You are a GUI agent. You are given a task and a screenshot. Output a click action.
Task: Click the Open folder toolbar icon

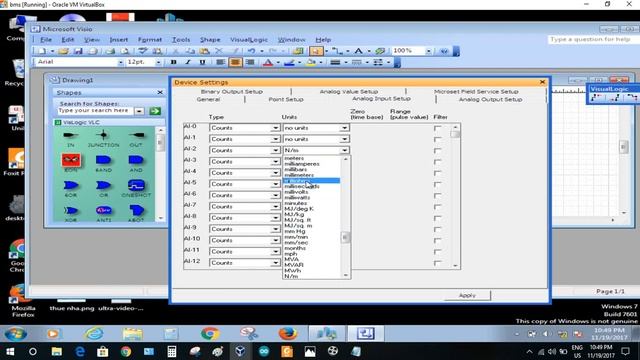pos(63,51)
